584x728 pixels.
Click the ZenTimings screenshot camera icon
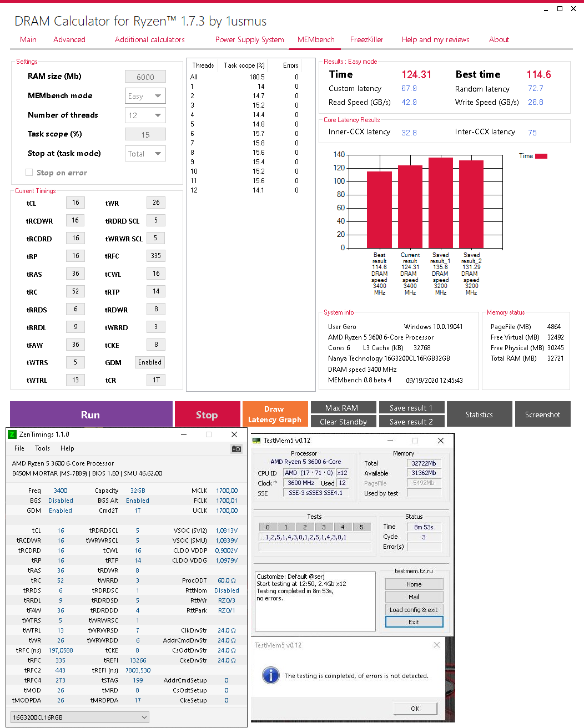click(x=236, y=449)
